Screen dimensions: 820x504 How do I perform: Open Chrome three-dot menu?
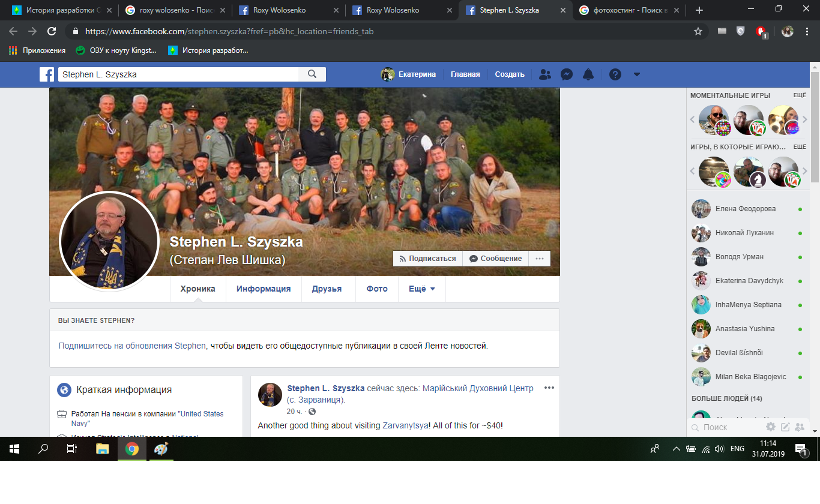806,31
